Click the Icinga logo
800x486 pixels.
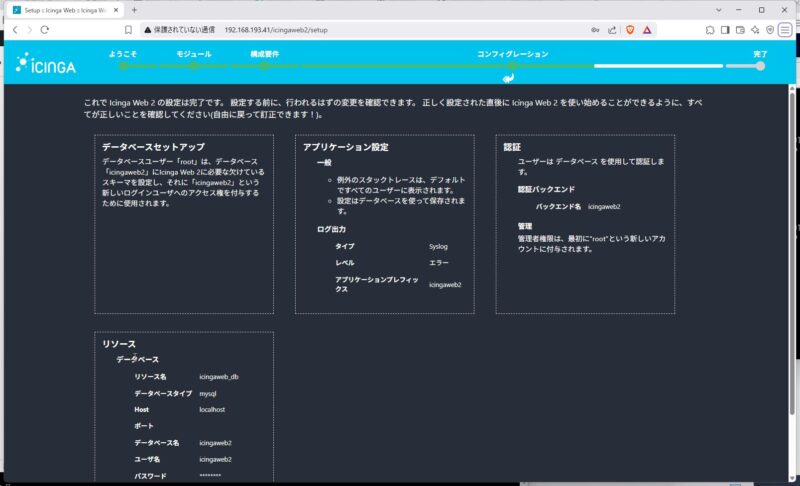[x=46, y=63]
